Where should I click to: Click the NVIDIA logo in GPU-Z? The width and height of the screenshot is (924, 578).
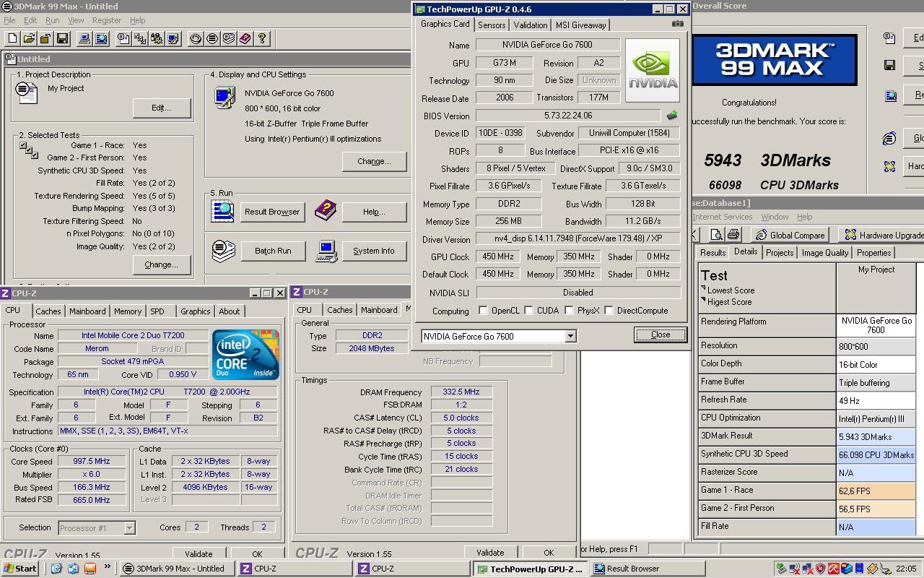653,71
